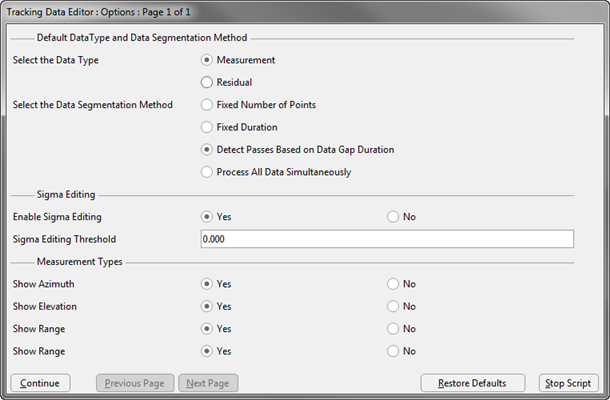610x400 pixels.
Task: Disable Sigma Editing by selecting No
Action: click(x=393, y=217)
